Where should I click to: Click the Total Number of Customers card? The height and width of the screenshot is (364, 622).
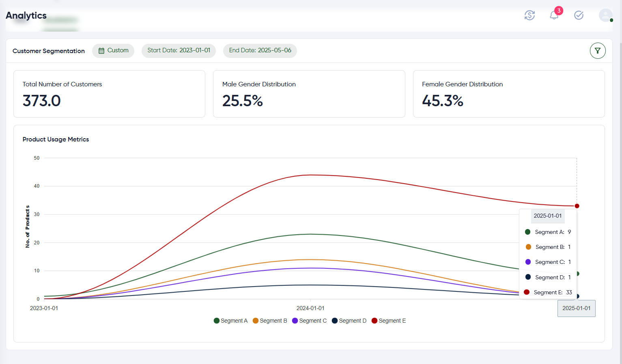109,94
